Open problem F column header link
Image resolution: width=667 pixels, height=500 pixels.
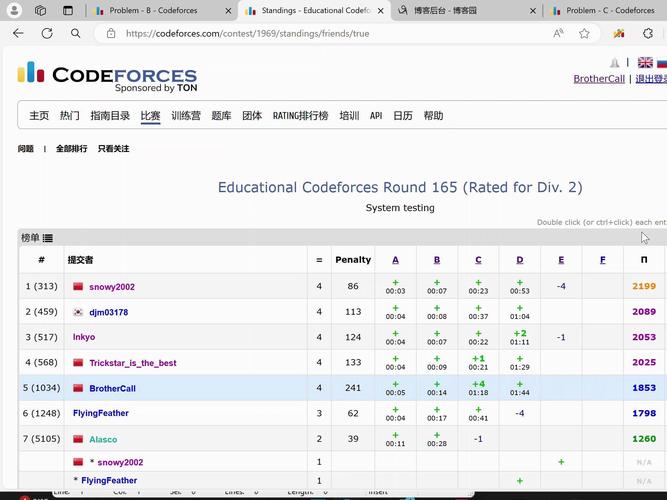click(603, 260)
